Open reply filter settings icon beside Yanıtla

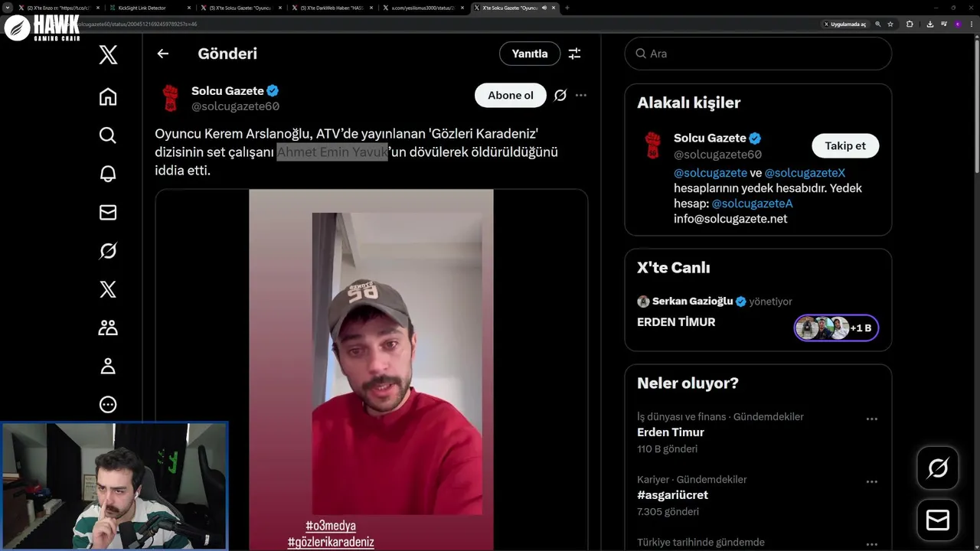pyautogui.click(x=574, y=54)
